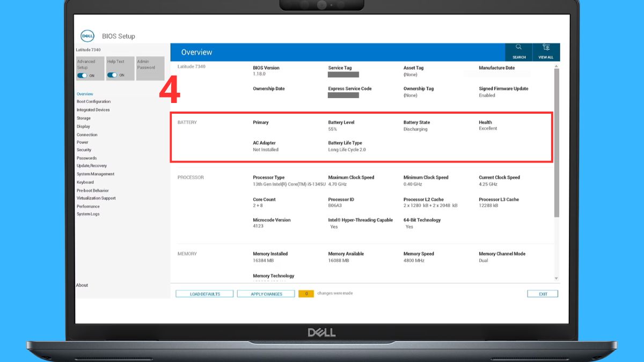Click About at sidebar bottom

coord(82,285)
